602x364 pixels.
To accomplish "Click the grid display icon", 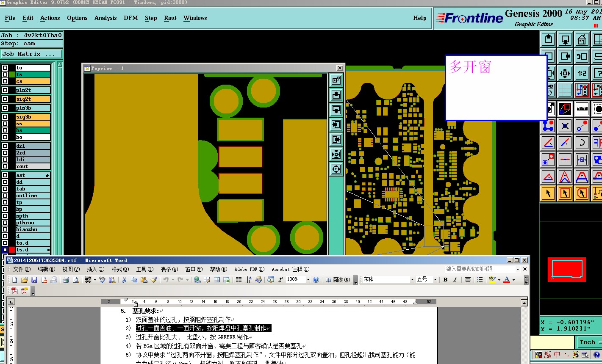I will [565, 90].
